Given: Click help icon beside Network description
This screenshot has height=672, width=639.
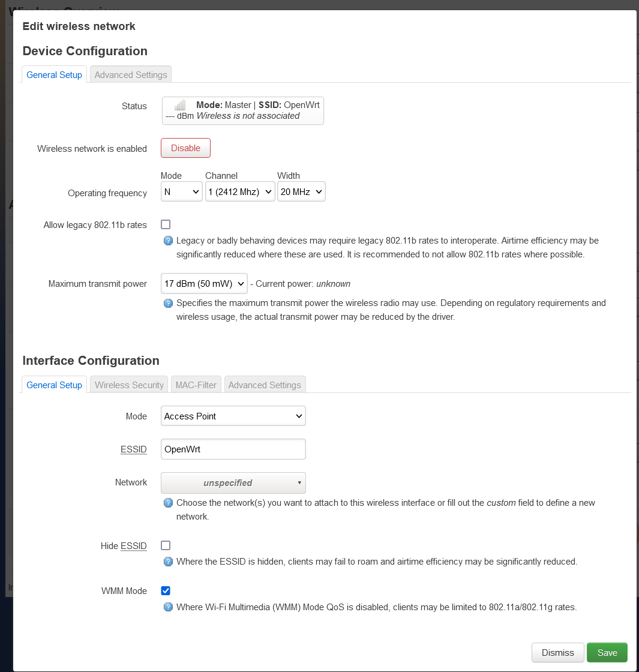Looking at the screenshot, I should (x=169, y=503).
